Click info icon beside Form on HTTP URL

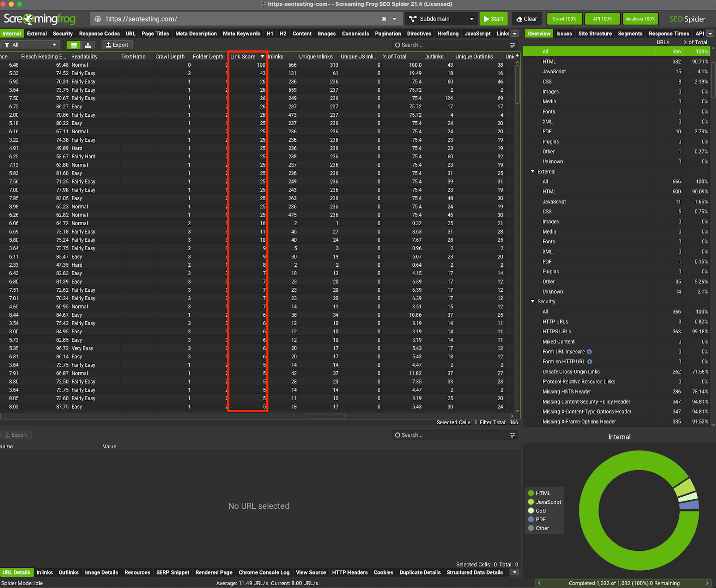pos(590,362)
